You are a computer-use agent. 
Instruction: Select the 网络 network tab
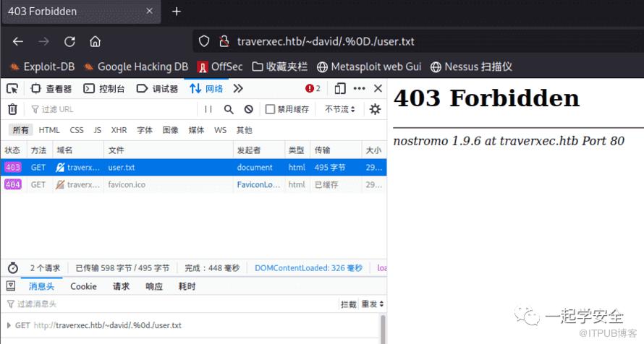206,89
